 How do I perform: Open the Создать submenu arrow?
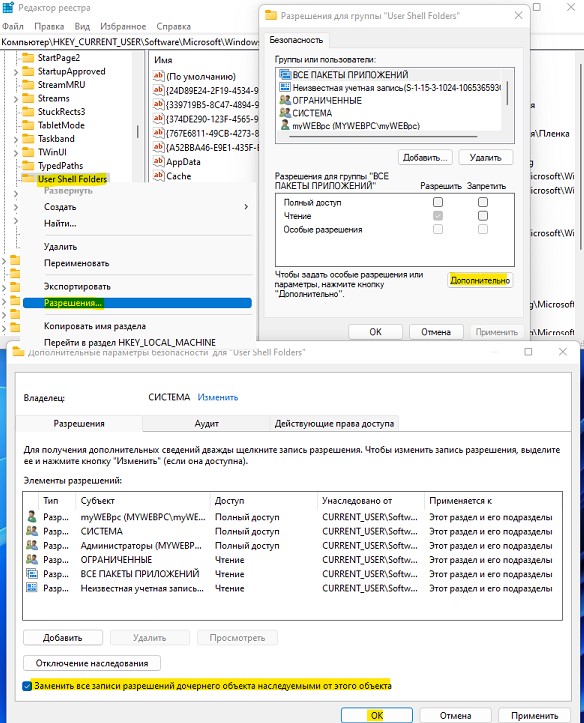point(246,207)
